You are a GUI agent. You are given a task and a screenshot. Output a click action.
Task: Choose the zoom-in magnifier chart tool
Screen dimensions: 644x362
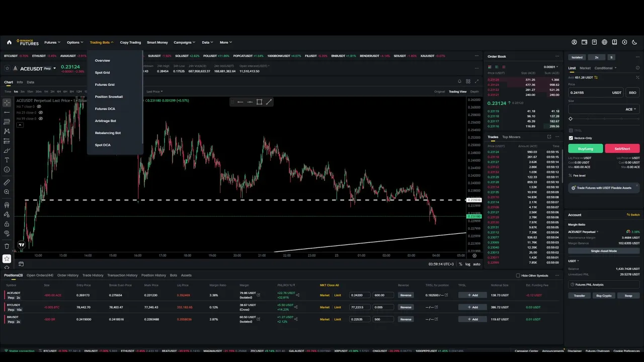click(x=7, y=192)
